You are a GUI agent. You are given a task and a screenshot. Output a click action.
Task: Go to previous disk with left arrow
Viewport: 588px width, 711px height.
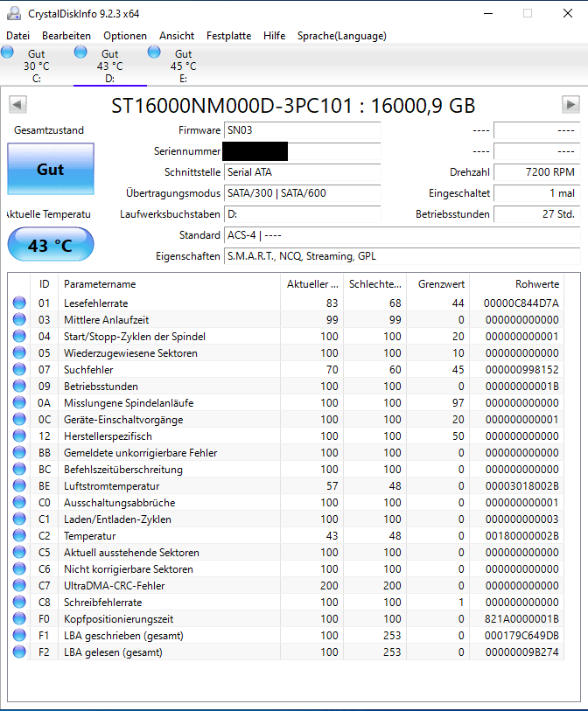pyautogui.click(x=17, y=105)
